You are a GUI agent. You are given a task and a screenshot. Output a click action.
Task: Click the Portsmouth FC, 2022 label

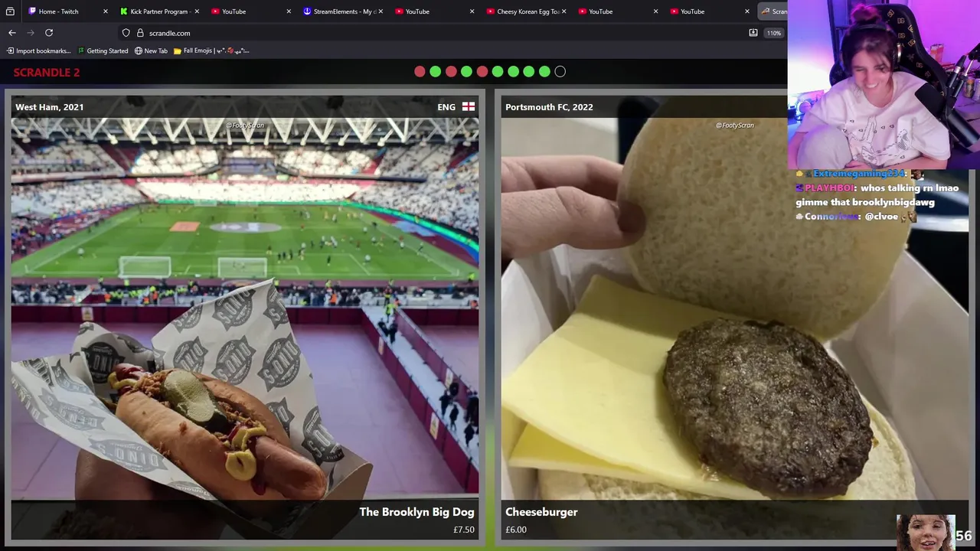pyautogui.click(x=549, y=107)
